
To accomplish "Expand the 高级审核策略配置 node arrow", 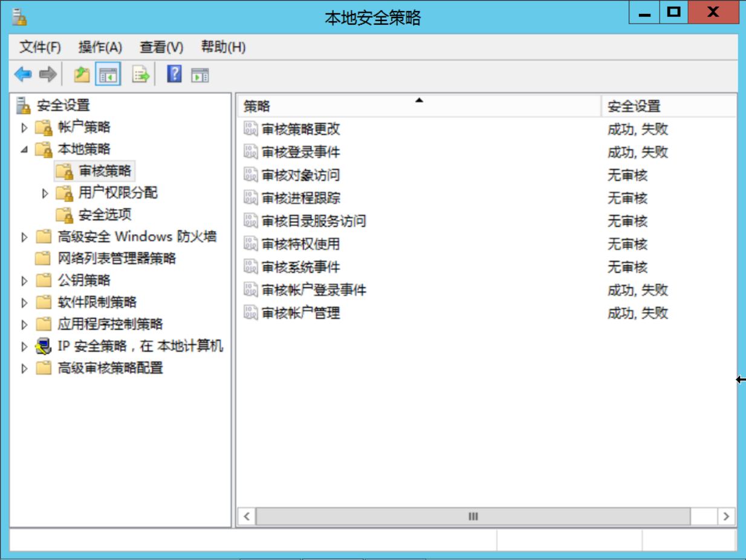I will tap(24, 368).
